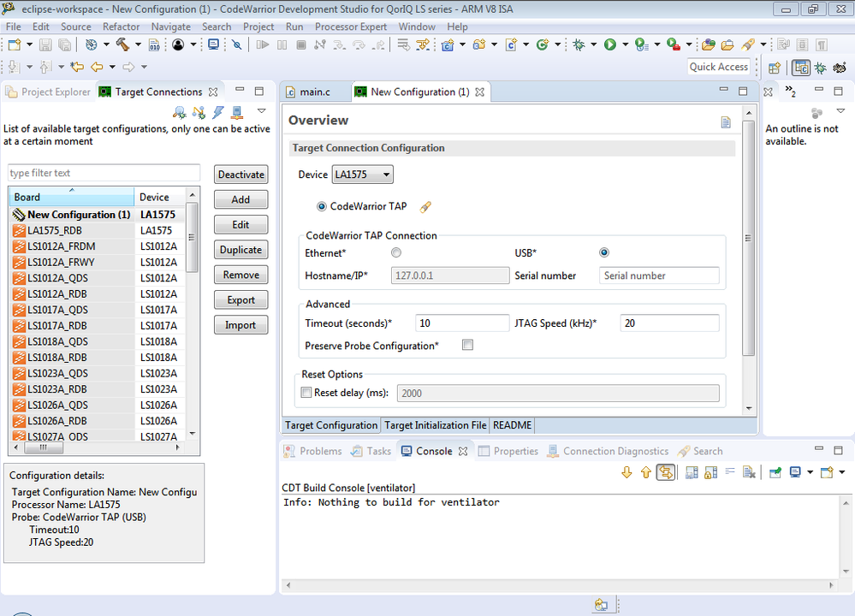Click the console Scroll Lock yellow arrows icon
The width and height of the screenshot is (855, 616).
[666, 472]
